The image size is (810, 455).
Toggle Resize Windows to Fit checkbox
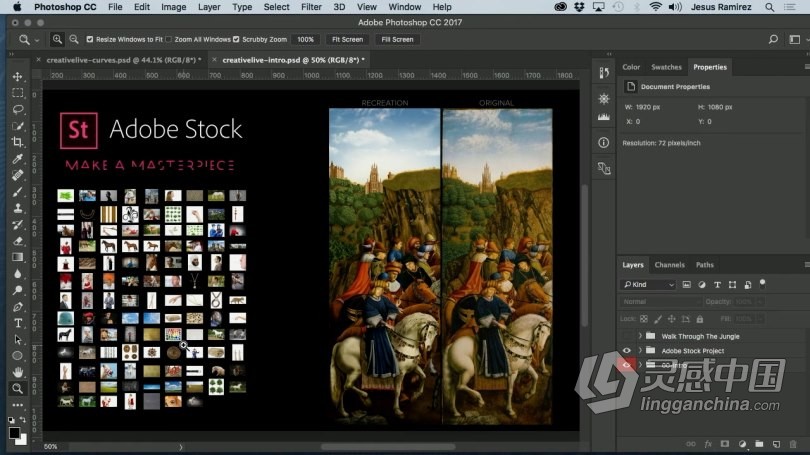tap(90, 39)
